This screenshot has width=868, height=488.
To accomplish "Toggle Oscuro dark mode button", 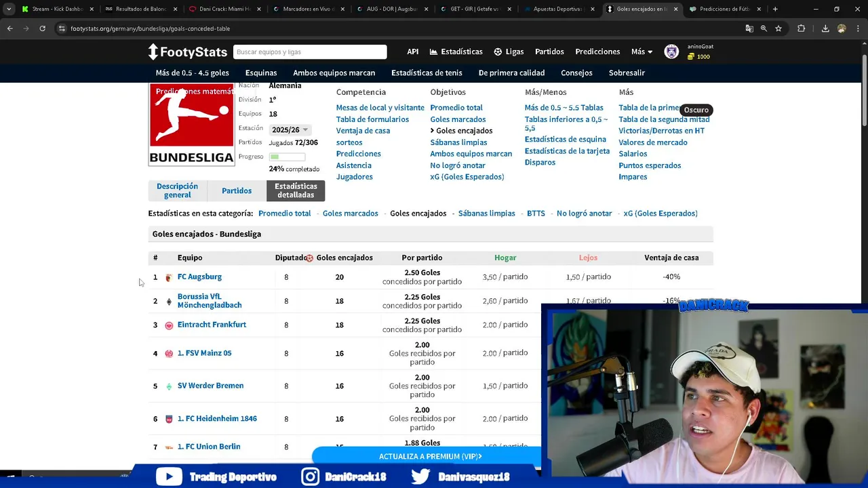I will point(696,110).
